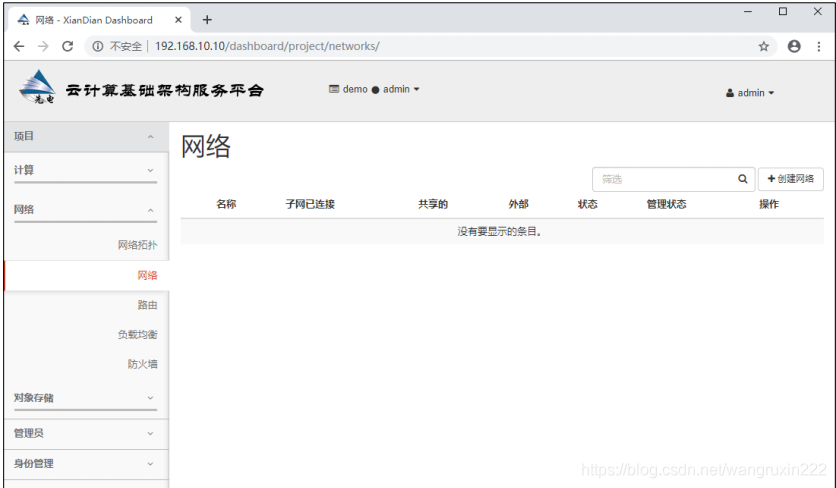The height and width of the screenshot is (488, 836).
Task: Click the 共享的 column header
Action: (x=433, y=204)
